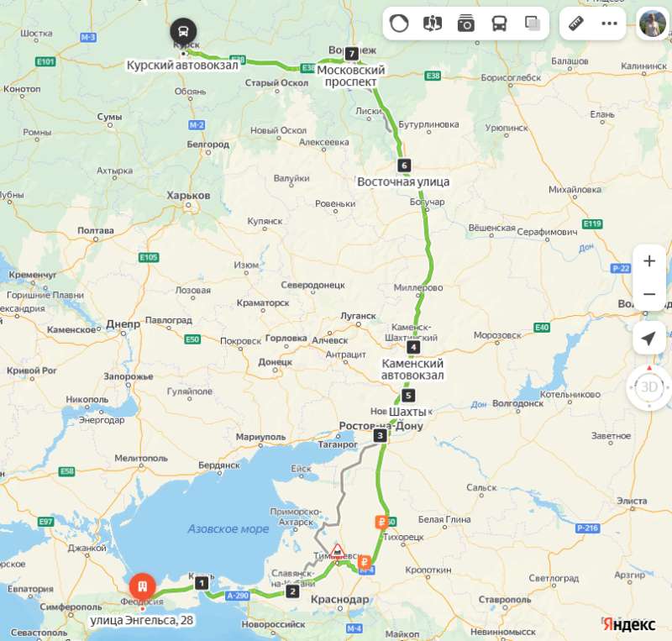Select waypoint 4 Каменский автовокзал
Screen dimensions: 672x641
click(x=413, y=347)
